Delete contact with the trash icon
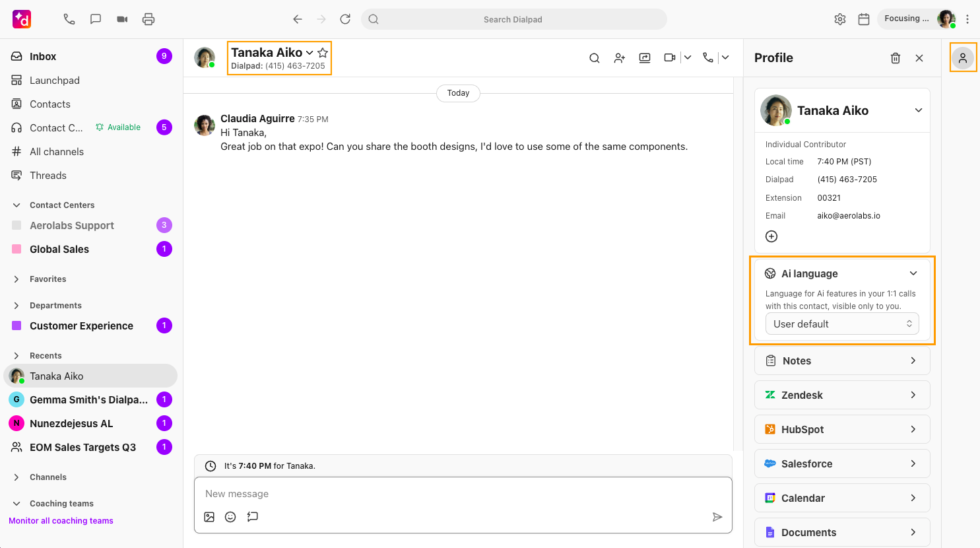Image resolution: width=980 pixels, height=548 pixels. point(896,58)
